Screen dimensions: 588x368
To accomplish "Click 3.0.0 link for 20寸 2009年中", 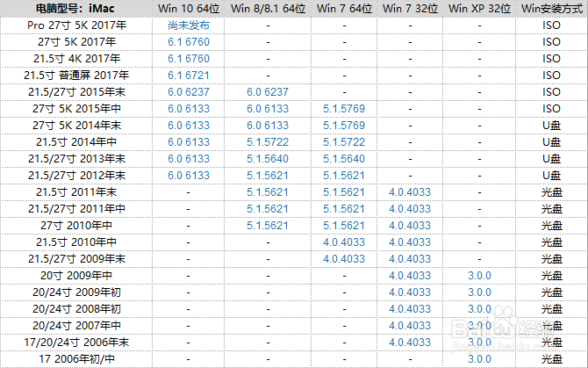I will pyautogui.click(x=480, y=276).
